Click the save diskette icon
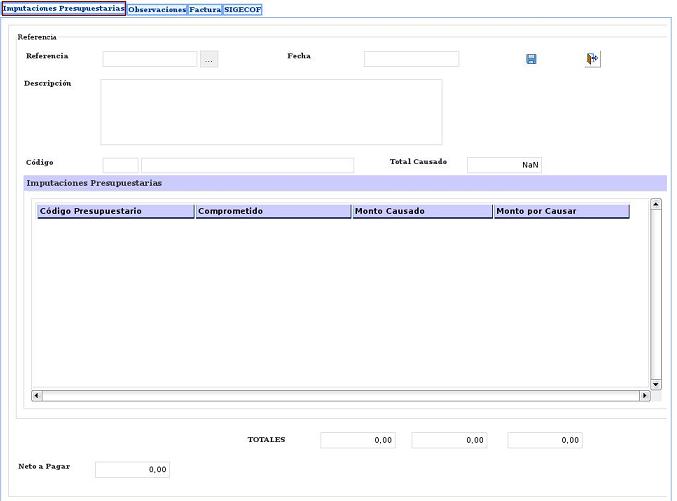677x501 pixels. [x=531, y=59]
